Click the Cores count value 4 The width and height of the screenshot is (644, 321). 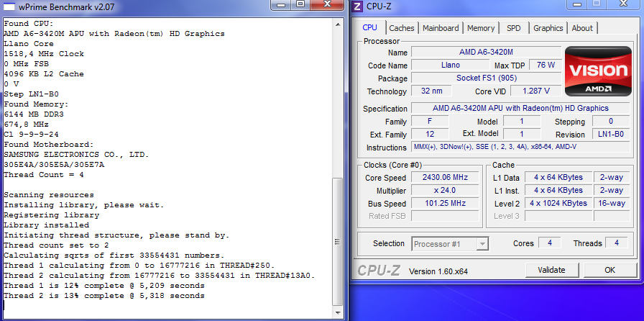coord(550,243)
